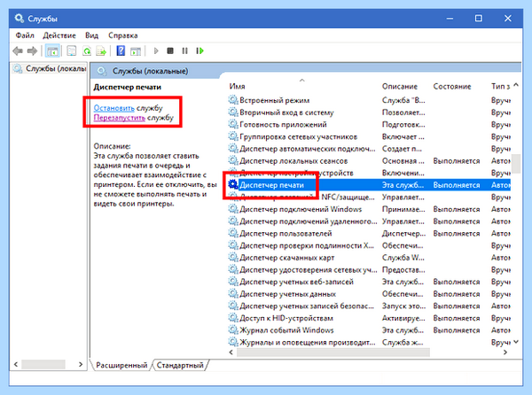Click left pane horizontal scrollbar left arrow
The width and height of the screenshot is (532, 395).
coord(16,365)
